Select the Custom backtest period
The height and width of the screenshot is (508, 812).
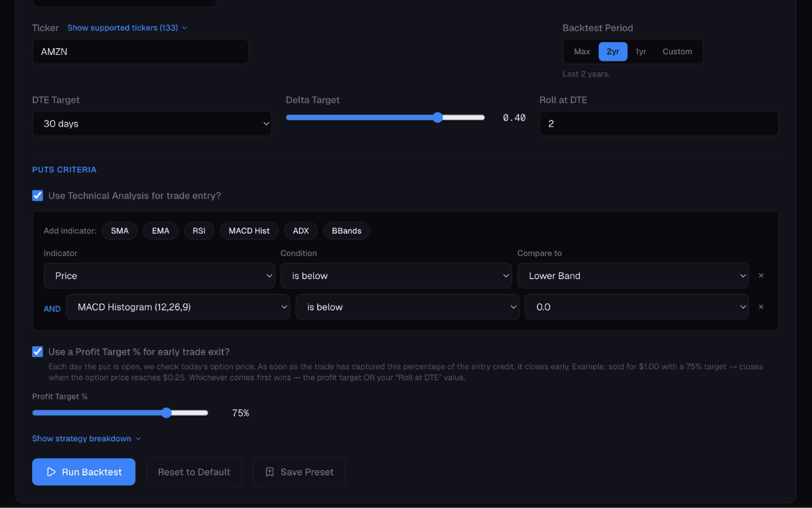pos(677,51)
